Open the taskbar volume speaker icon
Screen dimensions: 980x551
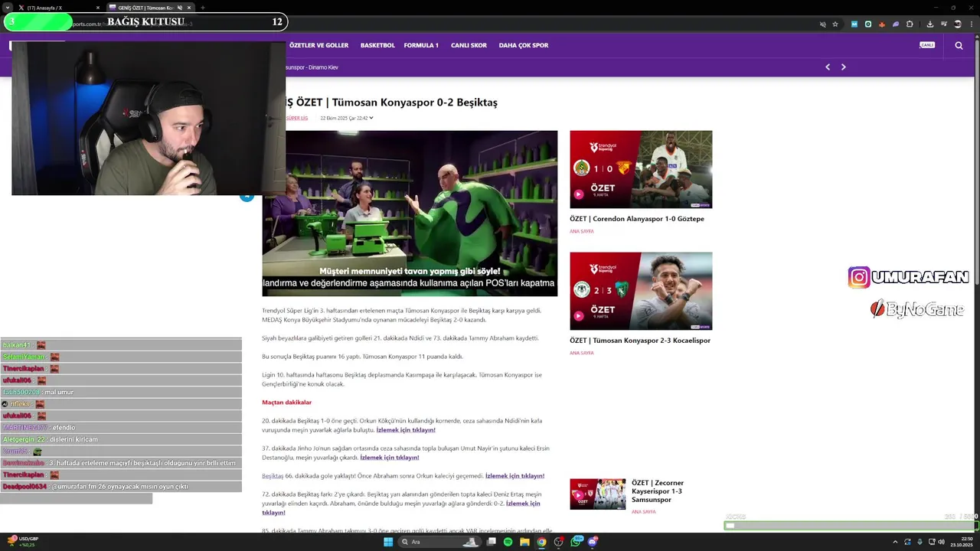(941, 542)
